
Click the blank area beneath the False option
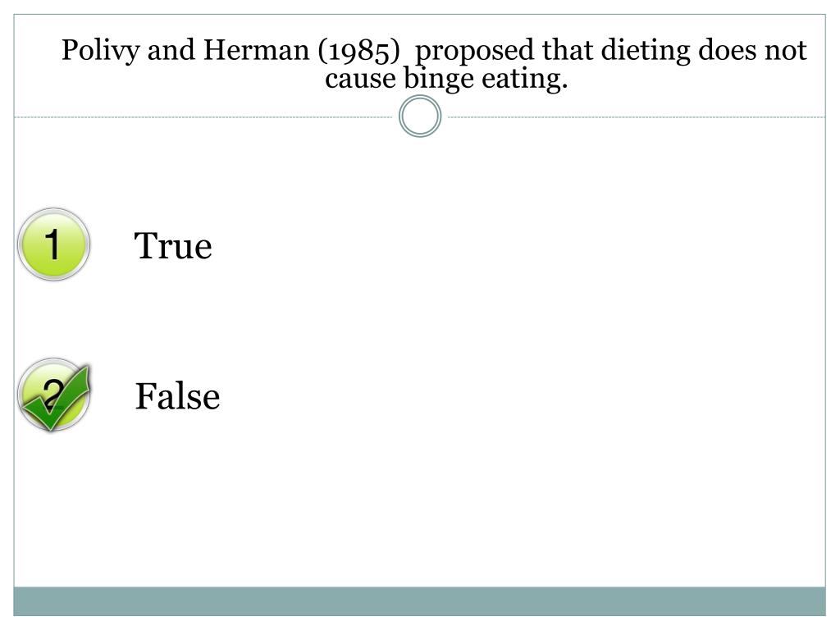(x=419, y=509)
